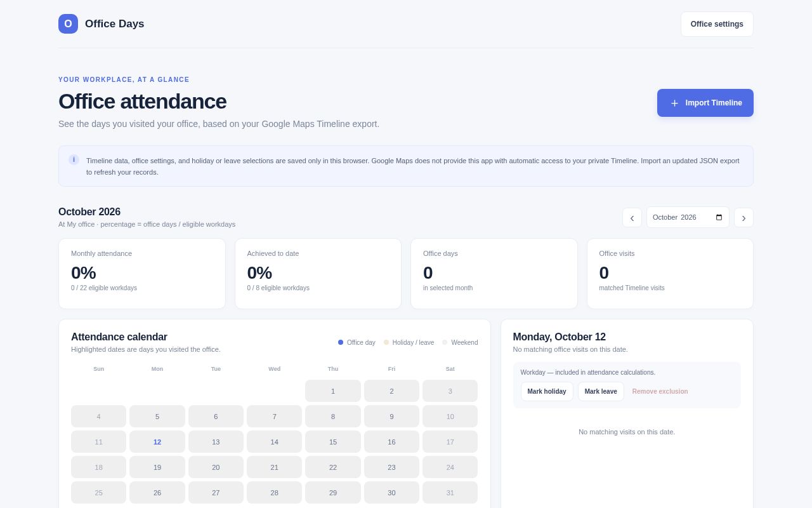Open the calendar picker icon in the month field
This screenshot has height=508, width=812.
click(x=719, y=217)
